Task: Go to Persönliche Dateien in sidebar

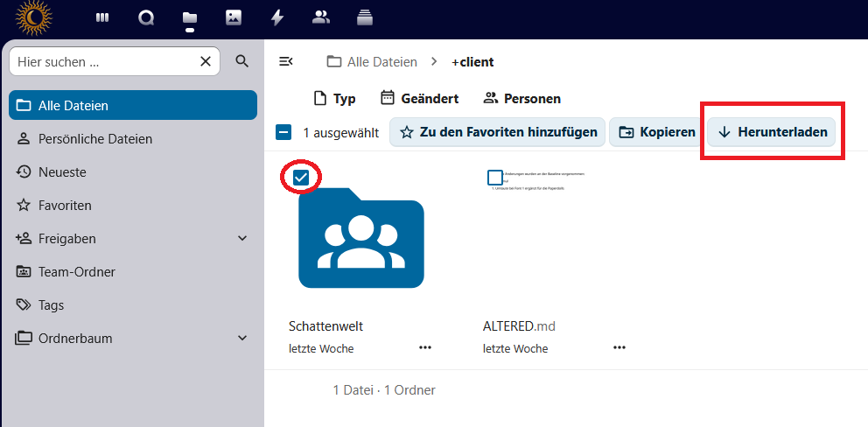Action: pyautogui.click(x=94, y=139)
